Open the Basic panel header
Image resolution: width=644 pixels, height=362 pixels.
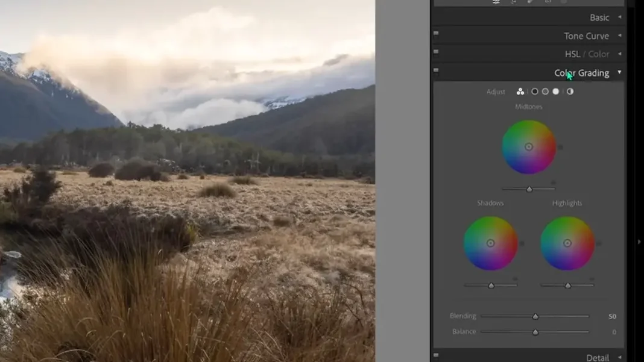click(528, 17)
